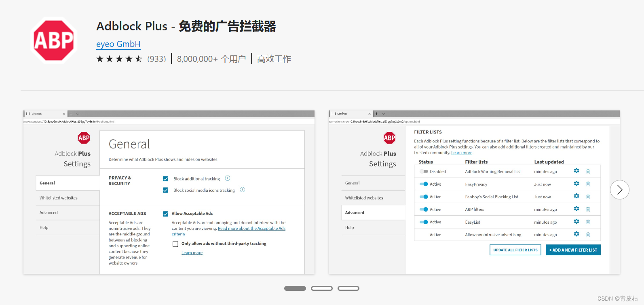Image resolution: width=644 pixels, height=305 pixels.
Task: Click Learn more under third-party tracking option
Action: tap(192, 253)
